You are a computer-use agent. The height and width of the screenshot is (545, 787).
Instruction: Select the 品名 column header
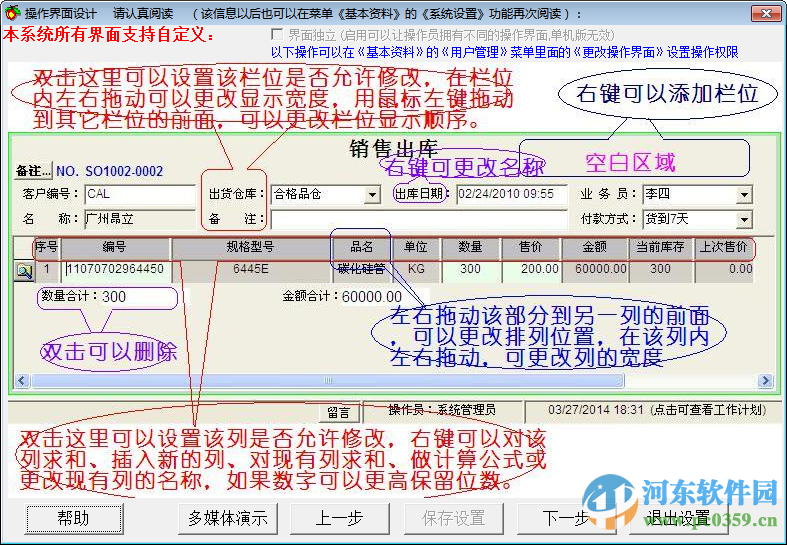[x=361, y=247]
